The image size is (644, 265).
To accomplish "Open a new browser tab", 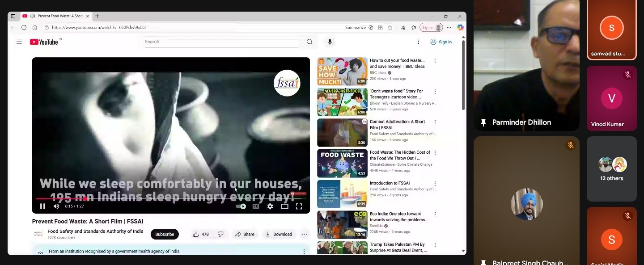I will [x=97, y=16].
